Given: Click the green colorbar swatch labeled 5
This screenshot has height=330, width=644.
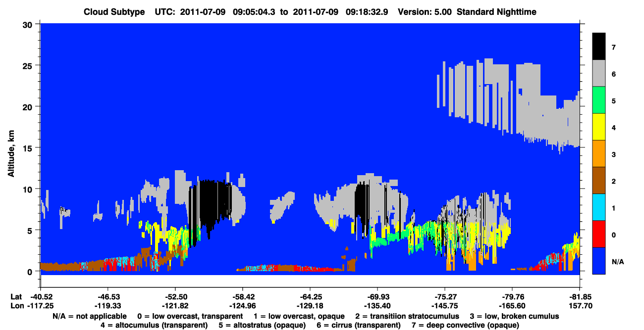Looking at the screenshot, I should 599,100.
